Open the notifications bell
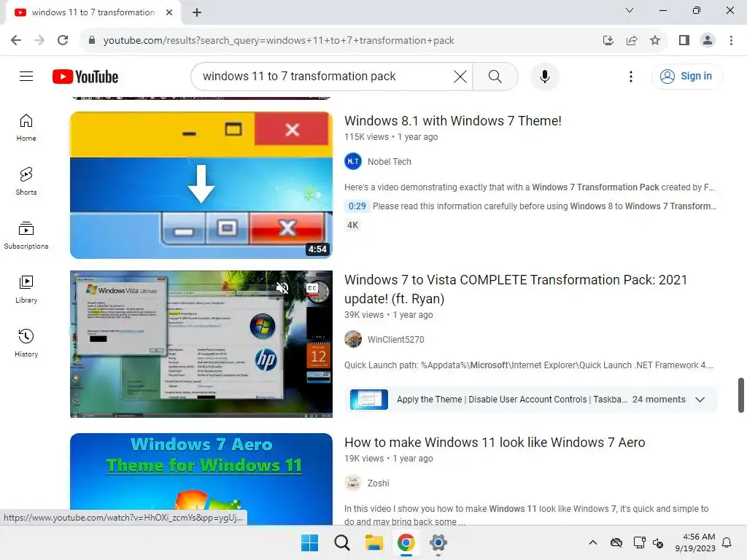Screen dimensions: 747x560 727,542
